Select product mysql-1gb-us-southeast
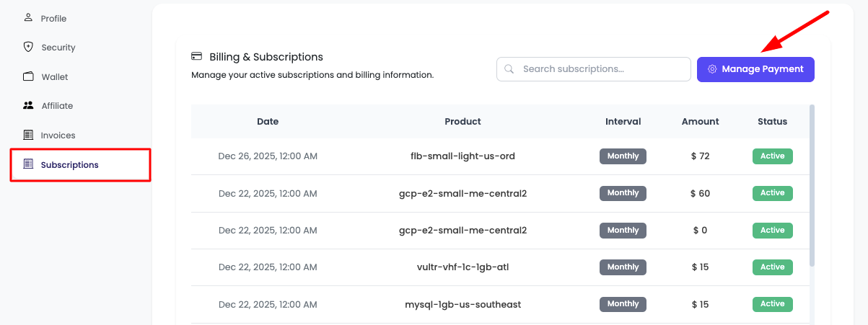Screen dimensions: 868x325 click(463, 304)
